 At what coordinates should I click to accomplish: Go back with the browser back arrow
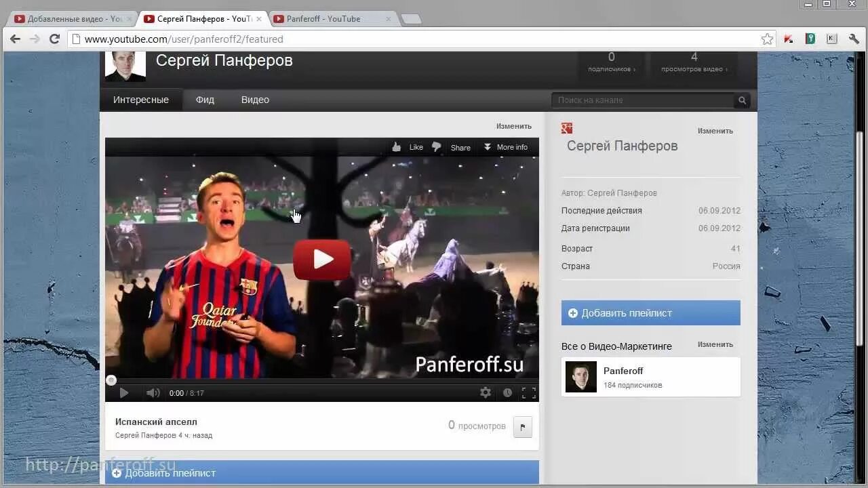[15, 39]
